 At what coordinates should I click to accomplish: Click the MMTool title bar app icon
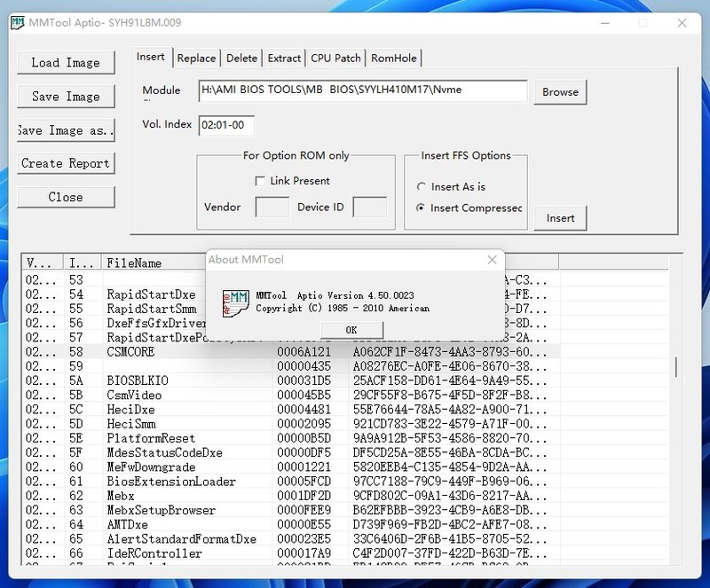pos(17,23)
